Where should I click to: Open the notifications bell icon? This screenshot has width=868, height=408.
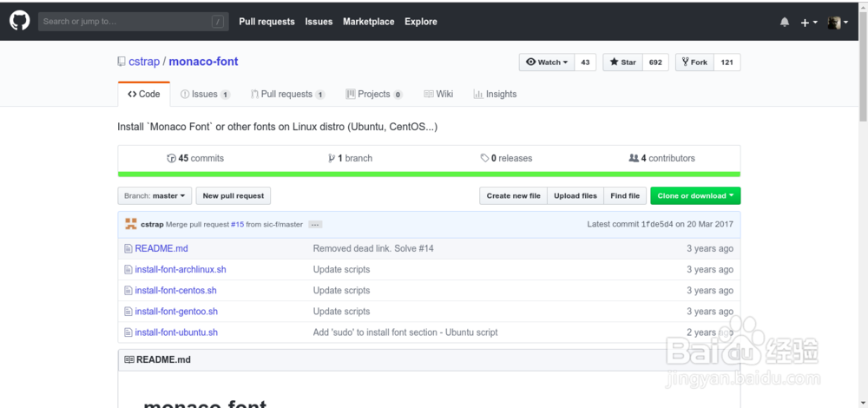pyautogui.click(x=785, y=23)
